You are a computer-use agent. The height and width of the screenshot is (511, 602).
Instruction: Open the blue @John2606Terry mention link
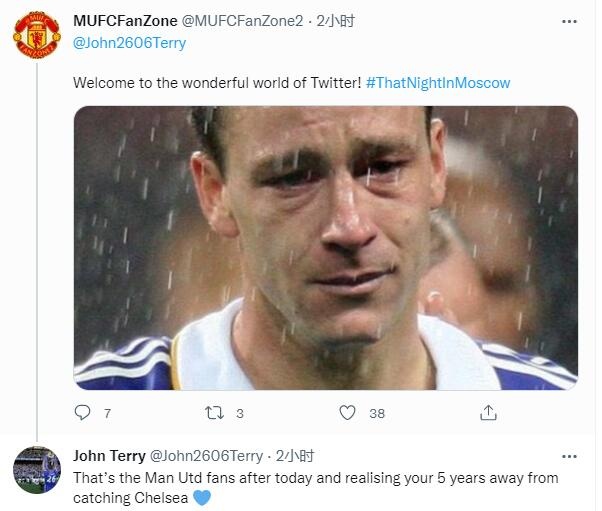129,43
